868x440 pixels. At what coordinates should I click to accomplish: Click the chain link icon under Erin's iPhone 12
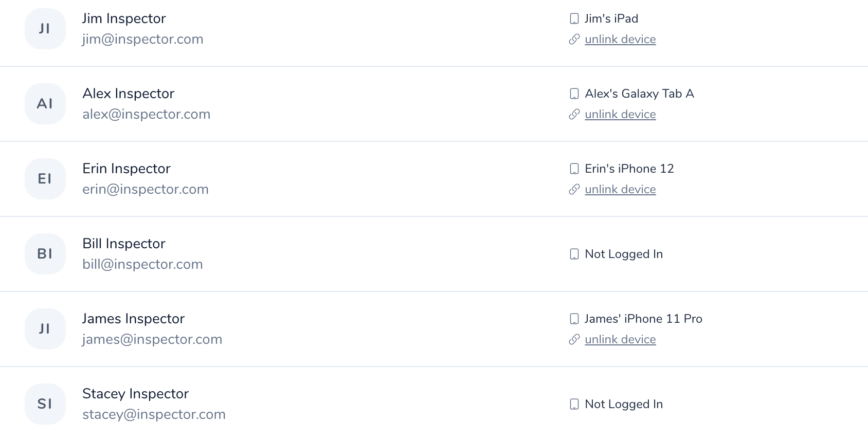point(574,190)
